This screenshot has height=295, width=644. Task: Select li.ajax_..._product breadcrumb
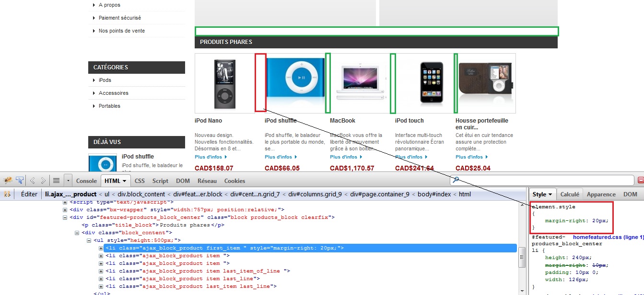[x=71, y=194]
